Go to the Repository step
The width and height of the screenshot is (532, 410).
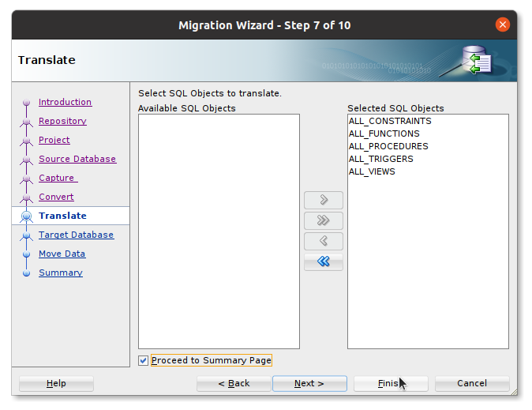(62, 121)
